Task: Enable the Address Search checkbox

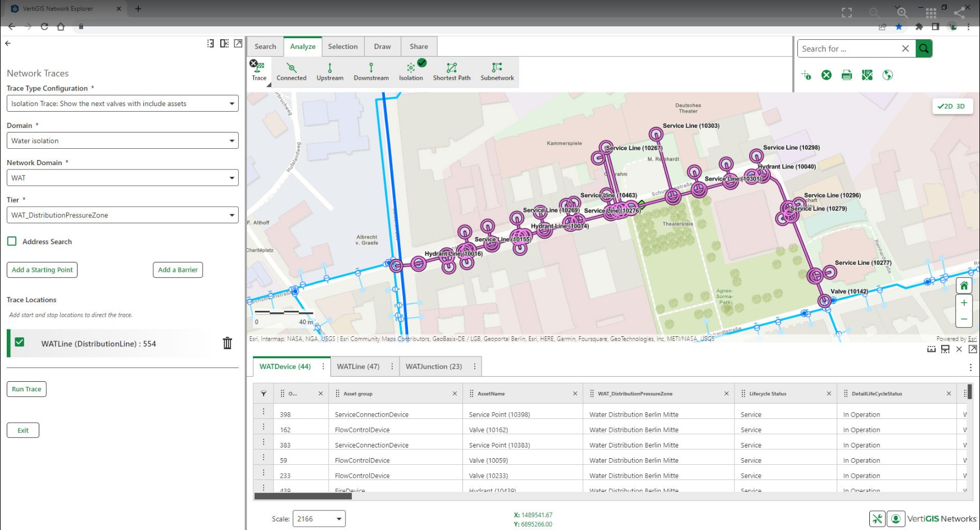Action: [x=12, y=241]
